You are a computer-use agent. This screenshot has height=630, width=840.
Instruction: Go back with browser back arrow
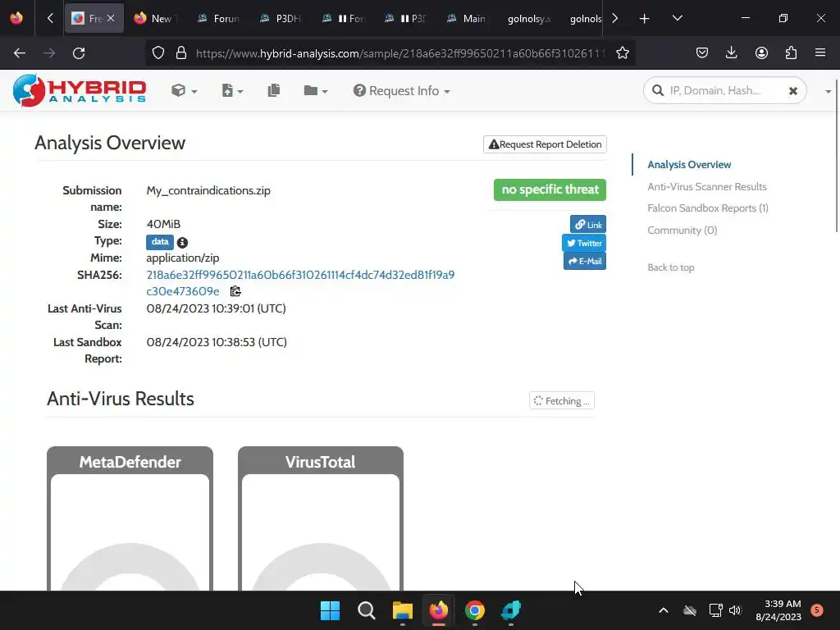pyautogui.click(x=20, y=53)
